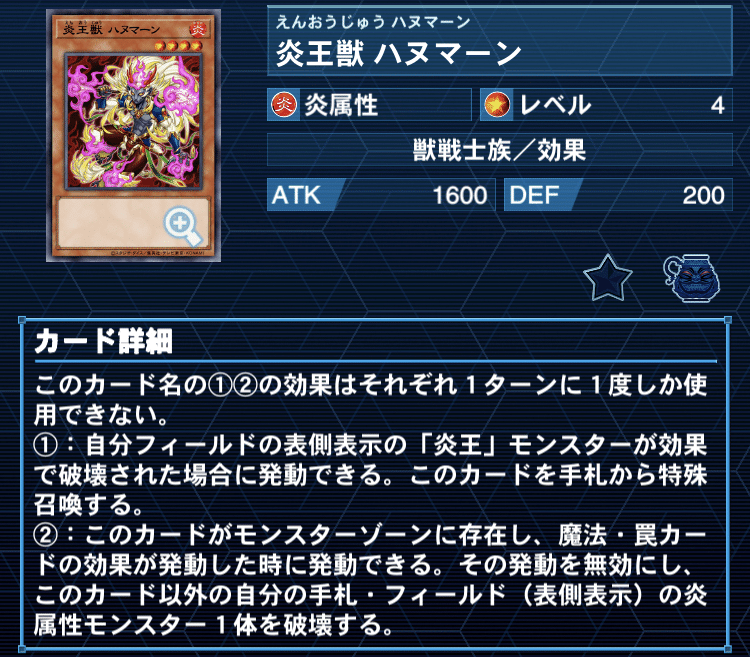Open the card image thumbnail
This screenshot has width=750, height=657.
coord(133,136)
